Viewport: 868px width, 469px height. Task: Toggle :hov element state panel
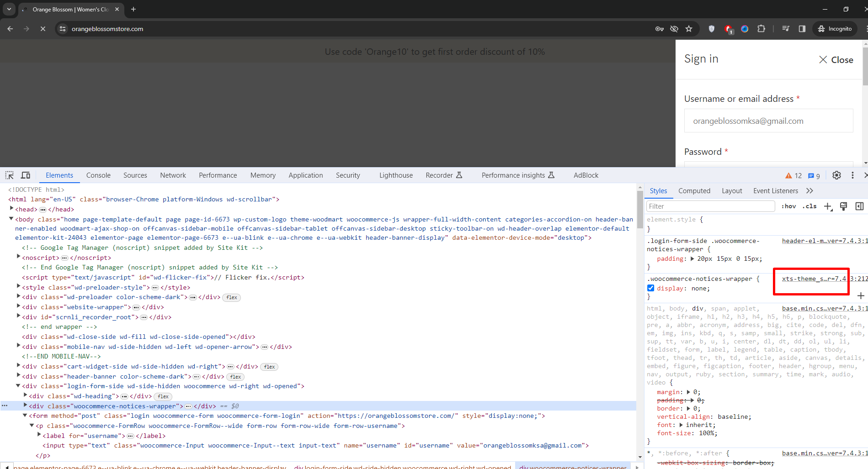tap(788, 206)
